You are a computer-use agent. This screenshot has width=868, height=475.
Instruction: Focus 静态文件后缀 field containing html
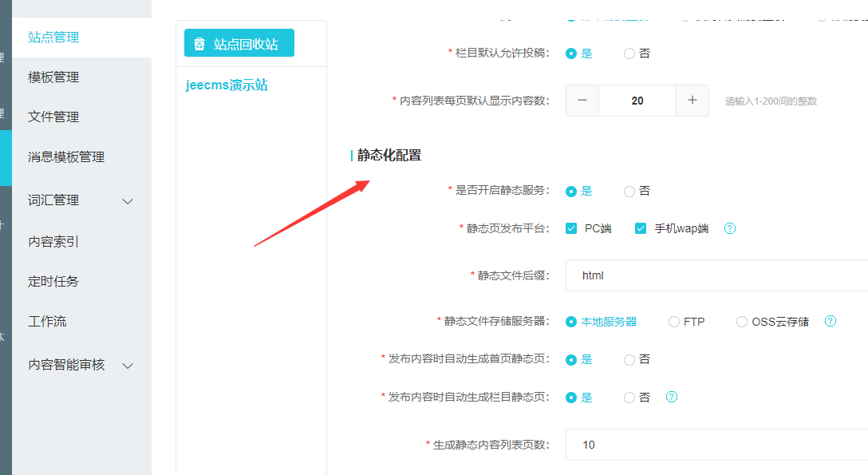click(x=717, y=275)
